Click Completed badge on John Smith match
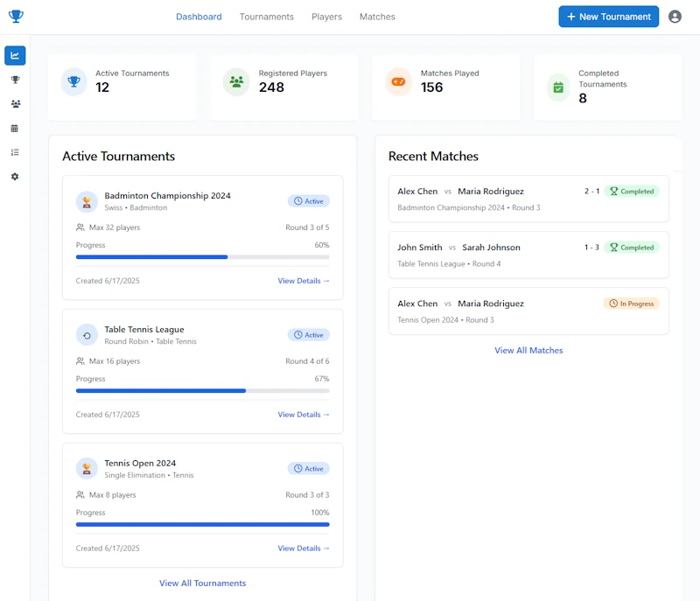 click(x=632, y=248)
